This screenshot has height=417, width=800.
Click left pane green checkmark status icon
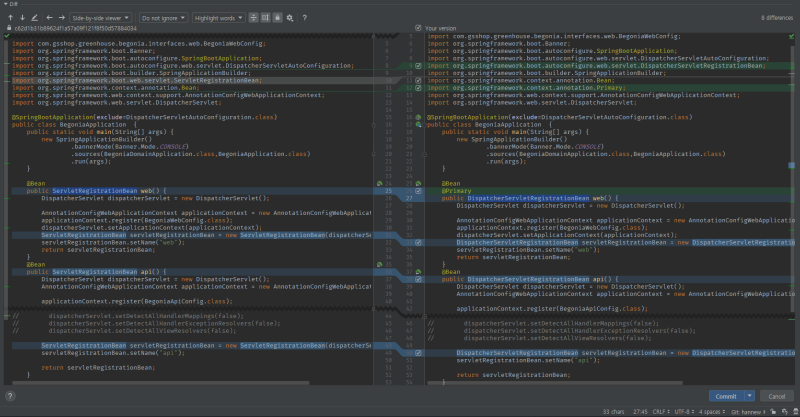7,36
